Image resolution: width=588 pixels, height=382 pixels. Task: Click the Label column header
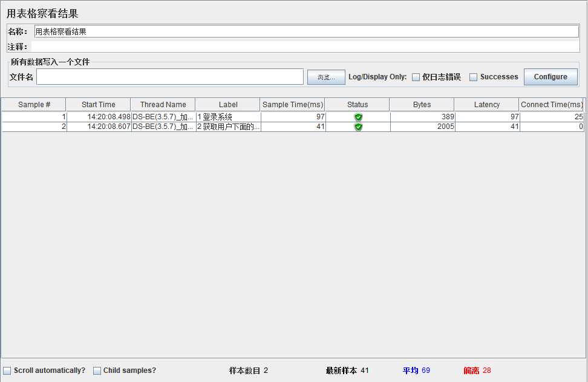coord(228,105)
